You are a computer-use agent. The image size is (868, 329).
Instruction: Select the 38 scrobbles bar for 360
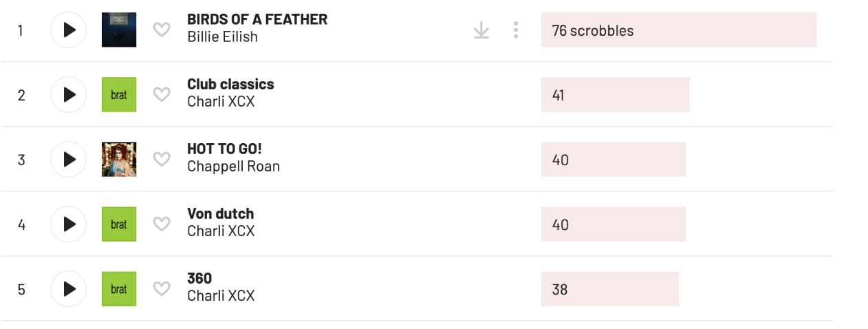[610, 289]
